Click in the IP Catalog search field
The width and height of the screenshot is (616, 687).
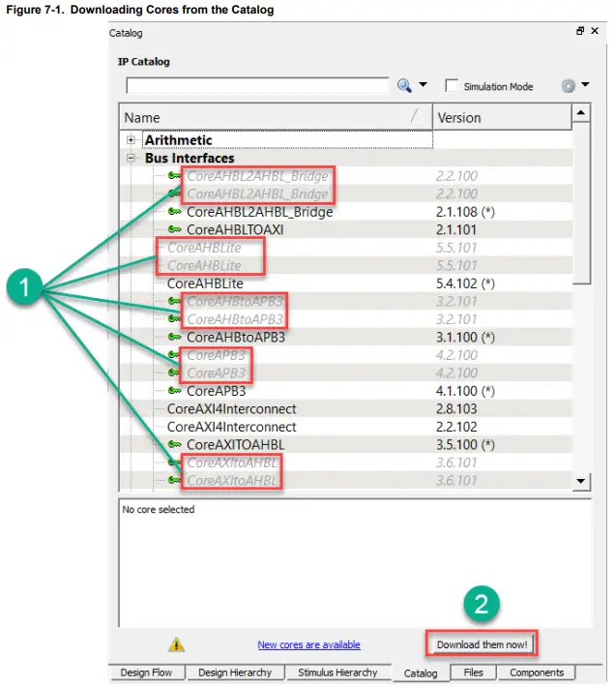[257, 85]
